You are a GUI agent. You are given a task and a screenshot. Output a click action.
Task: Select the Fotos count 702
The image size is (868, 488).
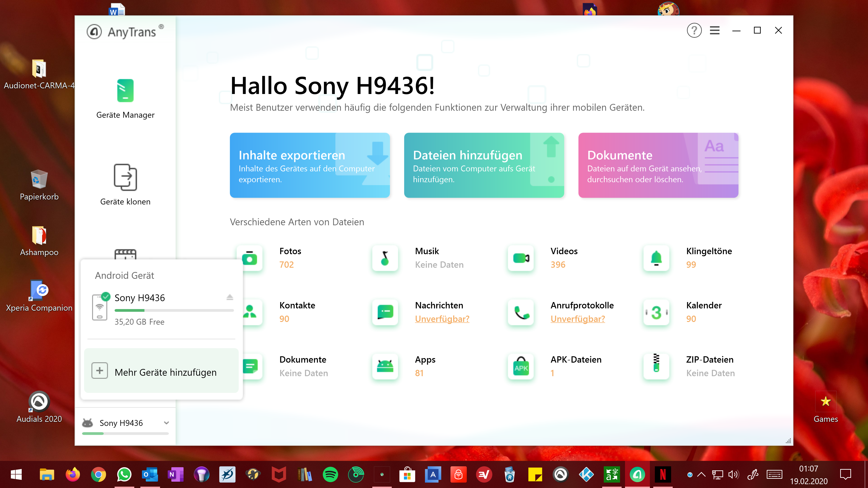pyautogui.click(x=286, y=265)
